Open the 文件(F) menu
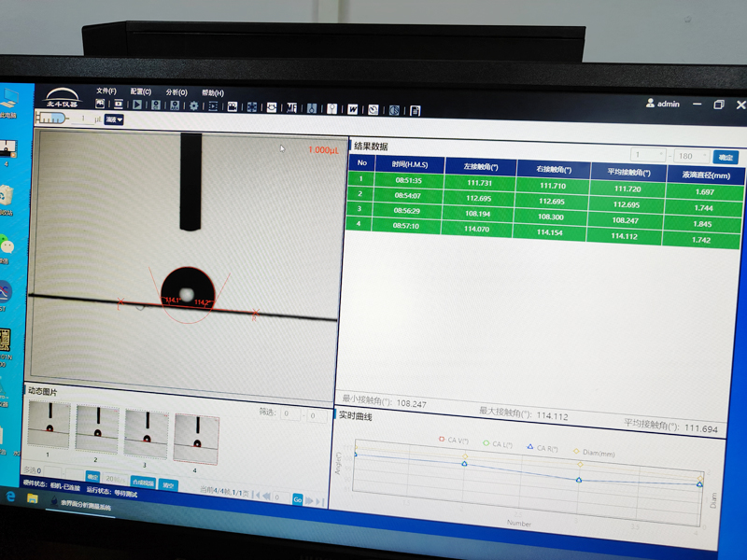The width and height of the screenshot is (747, 560). tap(106, 91)
